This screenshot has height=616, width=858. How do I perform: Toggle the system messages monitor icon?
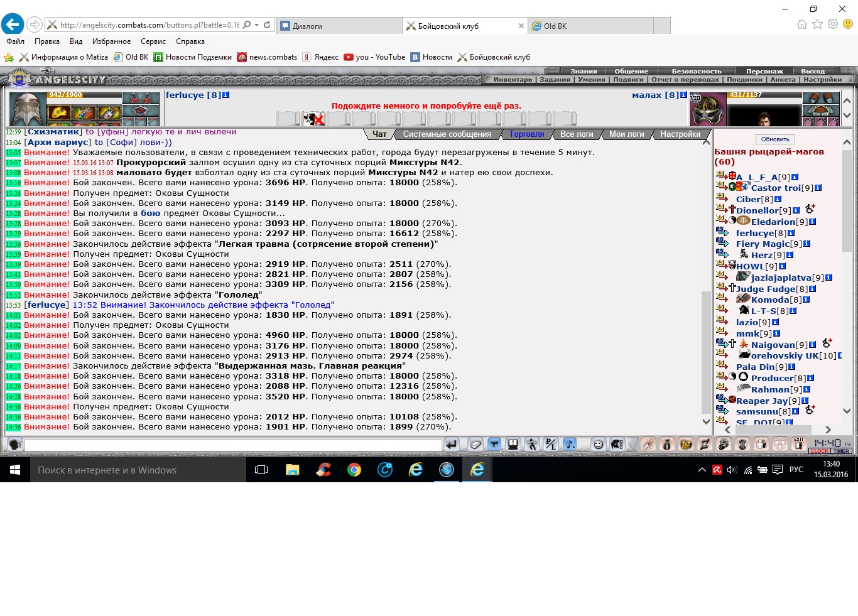point(513,445)
